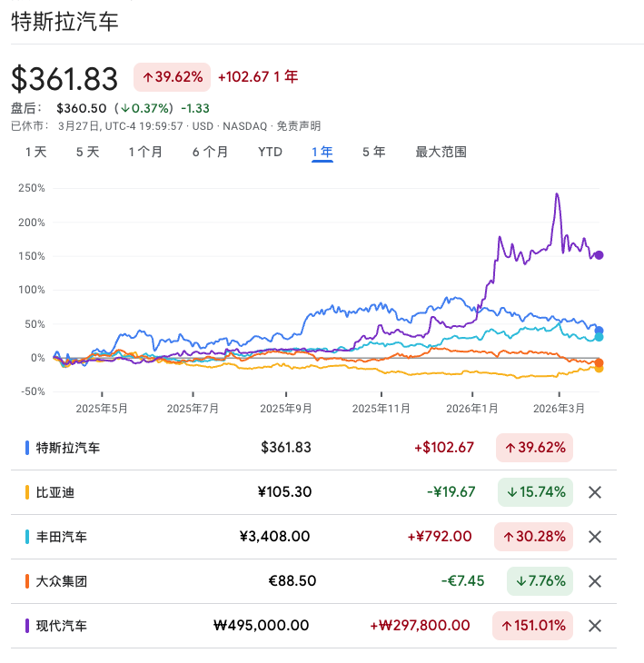The width and height of the screenshot is (644, 663).
Task: Click the -50% y-axis label
Action: pos(33,391)
